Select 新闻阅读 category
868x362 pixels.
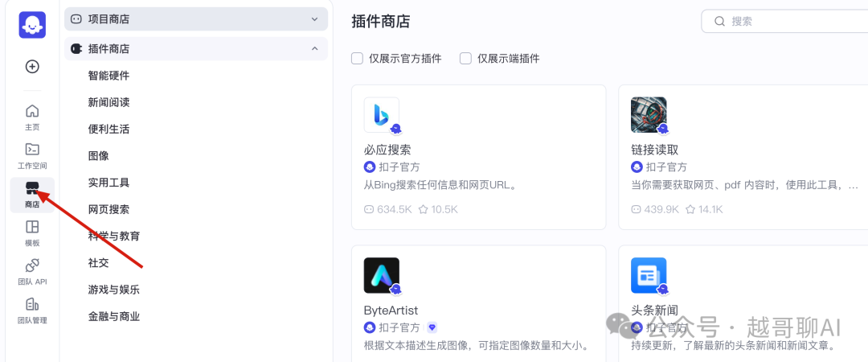tap(108, 102)
